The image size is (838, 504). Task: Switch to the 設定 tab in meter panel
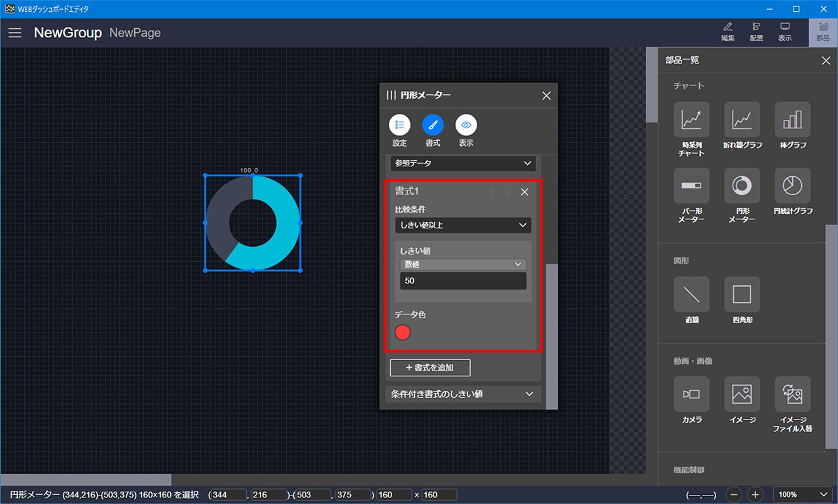pyautogui.click(x=399, y=125)
